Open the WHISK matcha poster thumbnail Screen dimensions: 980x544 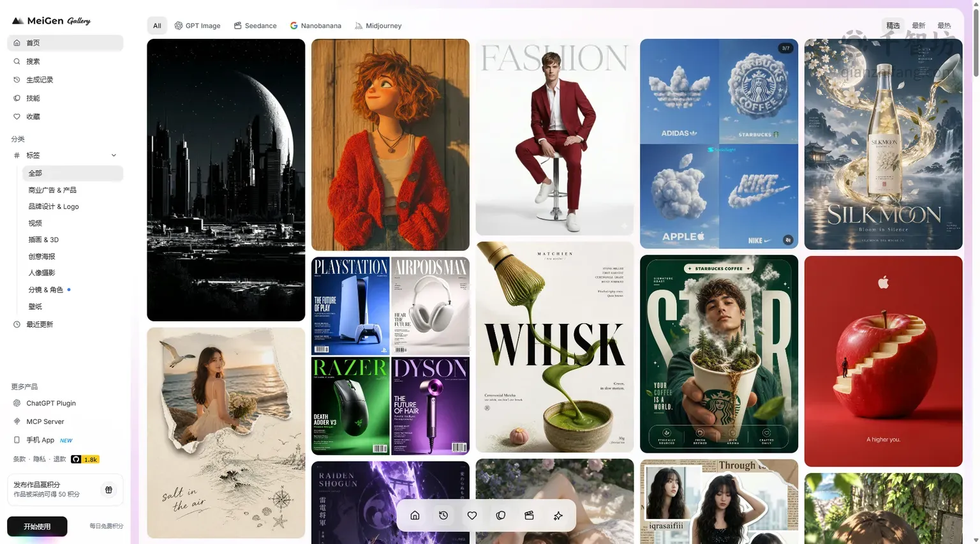tap(554, 347)
